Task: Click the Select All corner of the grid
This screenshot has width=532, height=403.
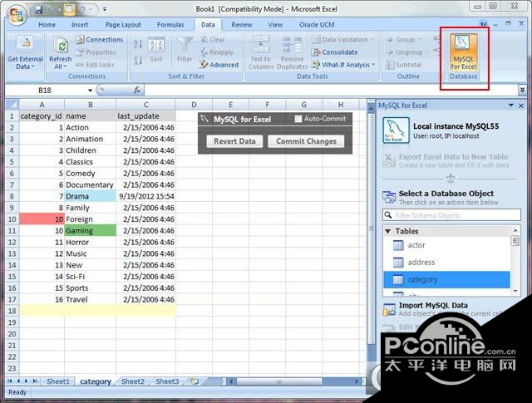Action: [x=12, y=105]
